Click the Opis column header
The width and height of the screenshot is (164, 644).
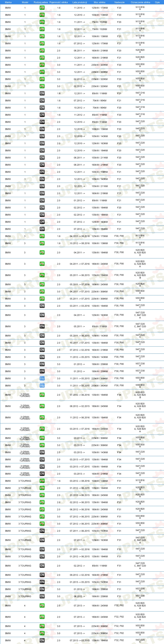(x=157, y=2)
